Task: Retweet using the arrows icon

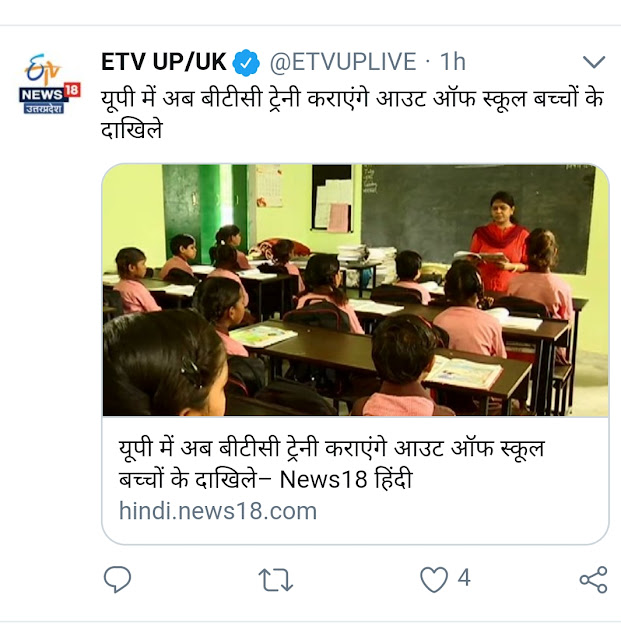Action: click(276, 580)
